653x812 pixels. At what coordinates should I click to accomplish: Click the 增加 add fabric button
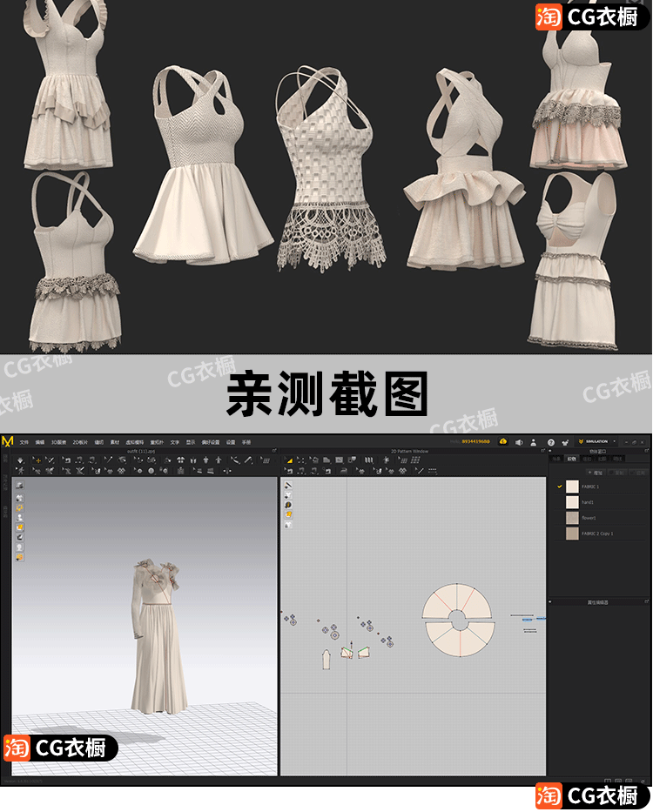coord(596,472)
